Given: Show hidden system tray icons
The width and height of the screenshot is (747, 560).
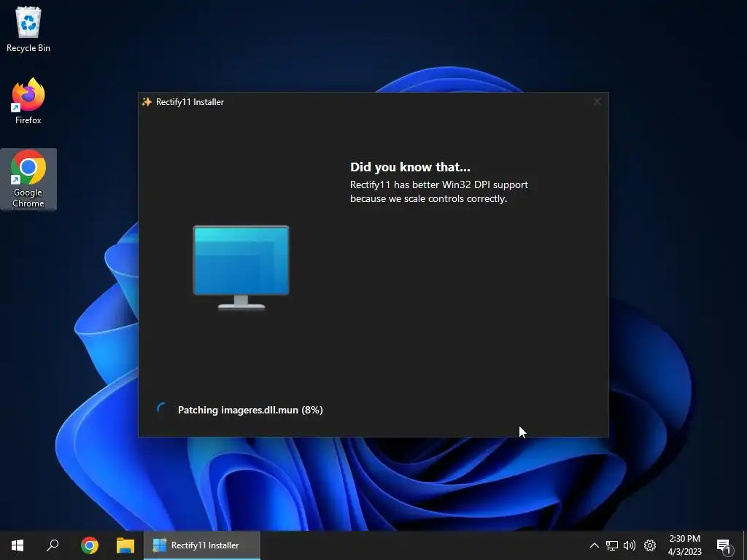Looking at the screenshot, I should (594, 545).
